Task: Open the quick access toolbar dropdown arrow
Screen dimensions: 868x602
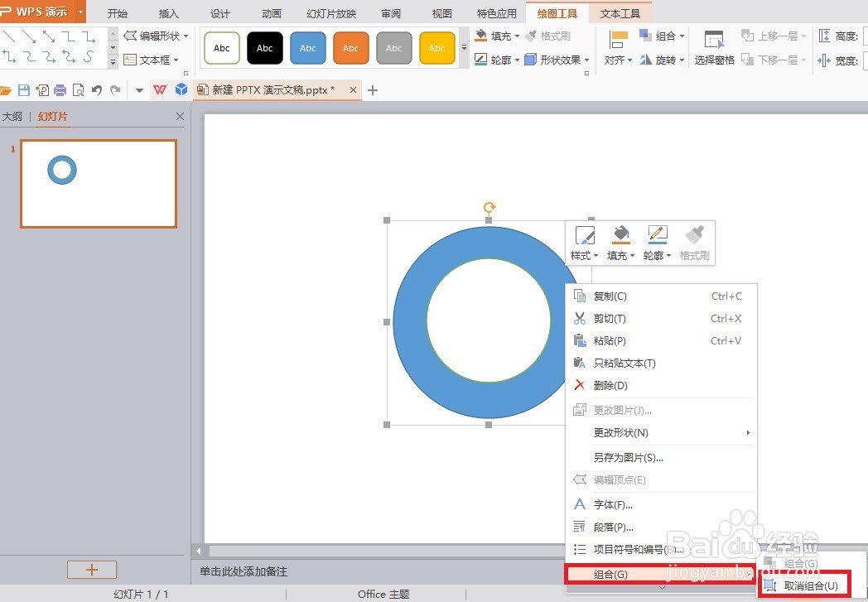Action: (139, 90)
